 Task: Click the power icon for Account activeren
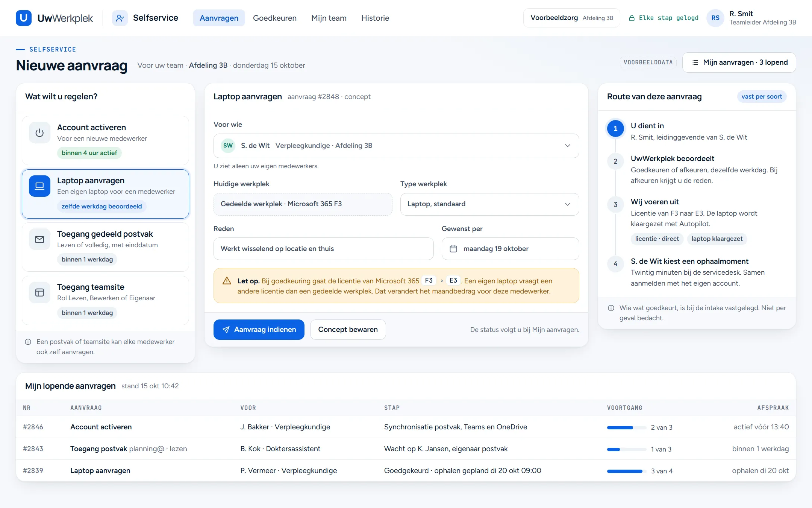[x=39, y=133]
